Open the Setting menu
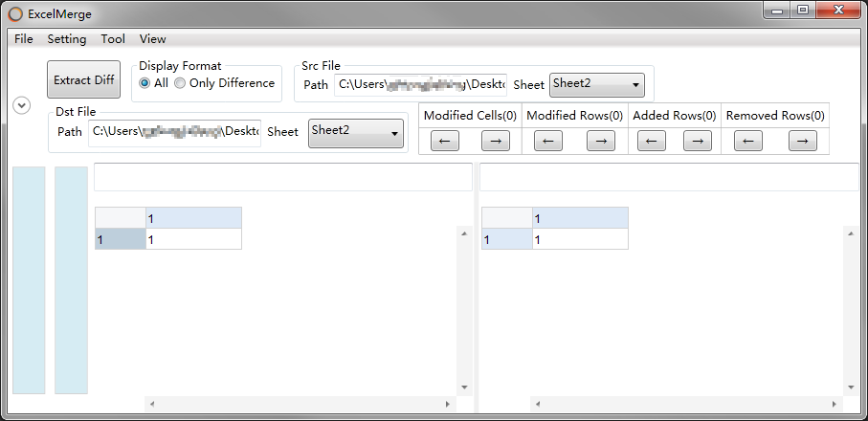Screen dimensions: 868x421 [66, 38]
